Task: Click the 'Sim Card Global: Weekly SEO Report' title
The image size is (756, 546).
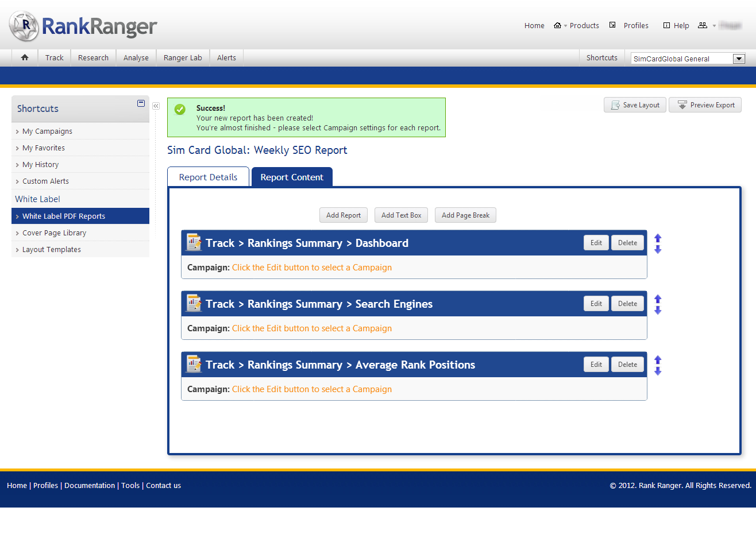Action: [x=257, y=150]
